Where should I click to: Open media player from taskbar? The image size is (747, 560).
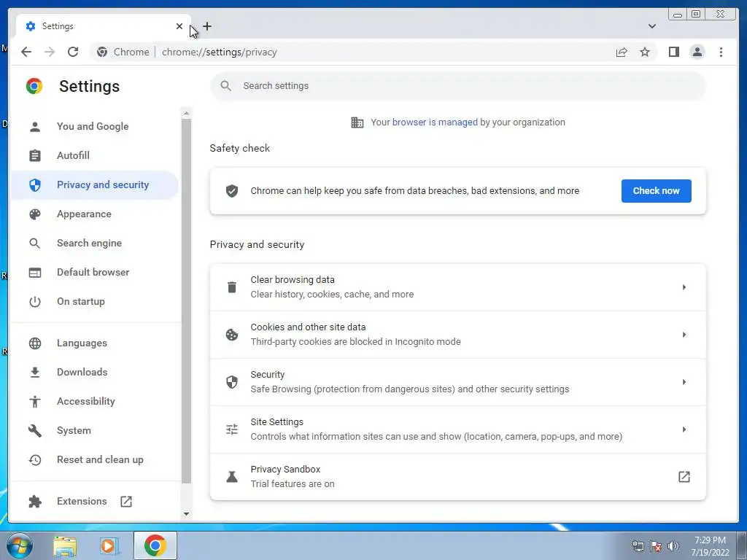[109, 546]
